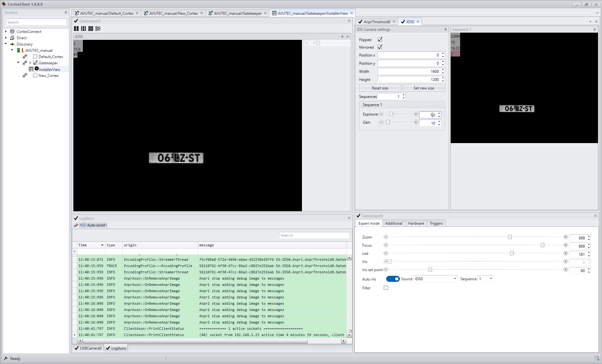
Task: Open the Triggers tab
Action: (x=436, y=223)
